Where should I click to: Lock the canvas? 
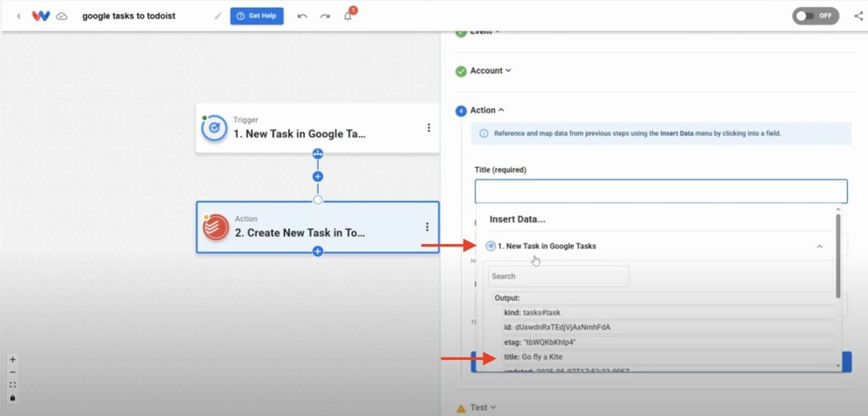pos(13,397)
